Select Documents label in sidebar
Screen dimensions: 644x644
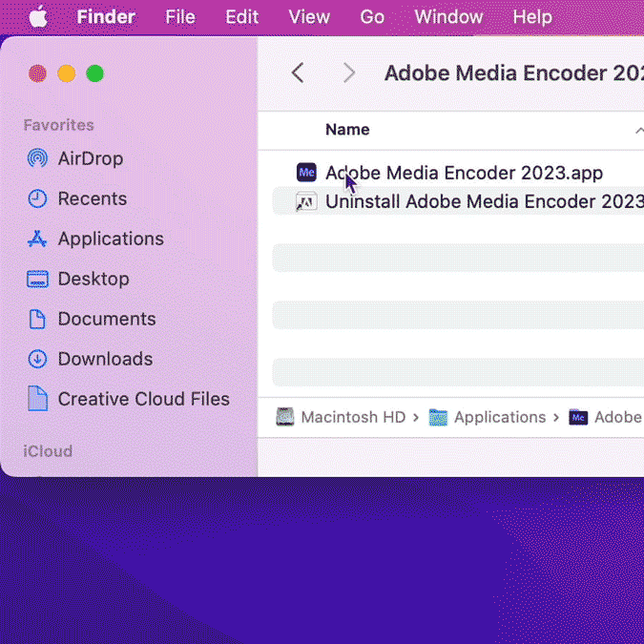click(x=107, y=319)
